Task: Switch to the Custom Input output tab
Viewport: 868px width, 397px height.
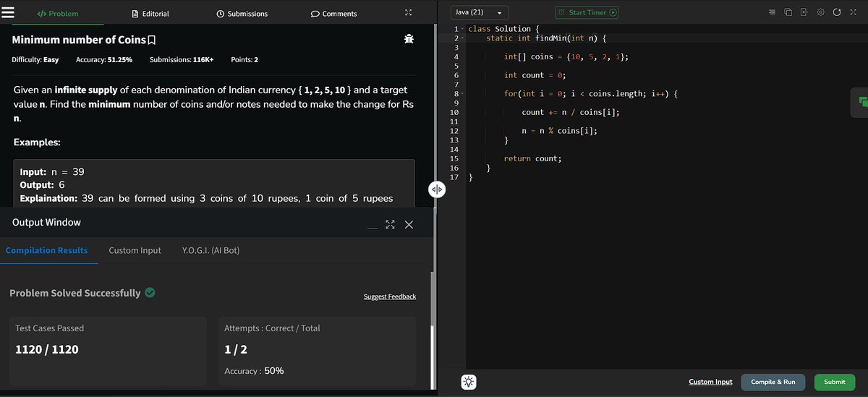Action: (x=135, y=250)
